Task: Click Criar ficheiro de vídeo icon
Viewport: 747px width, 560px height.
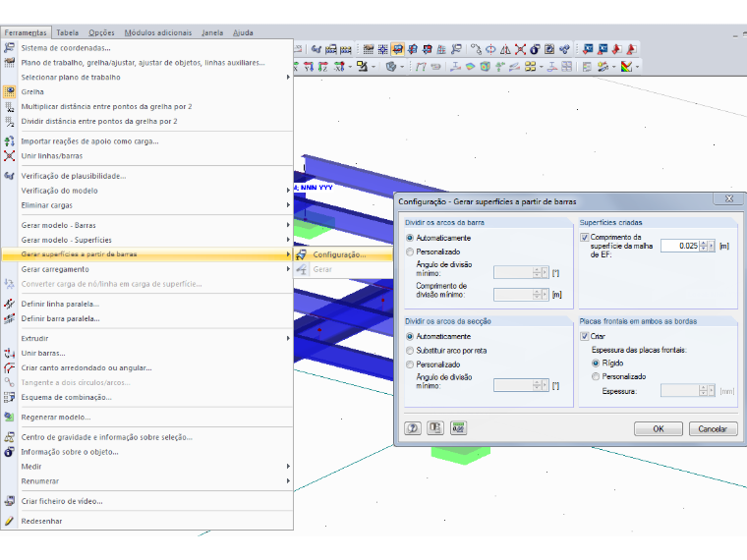Action: click(x=9, y=501)
